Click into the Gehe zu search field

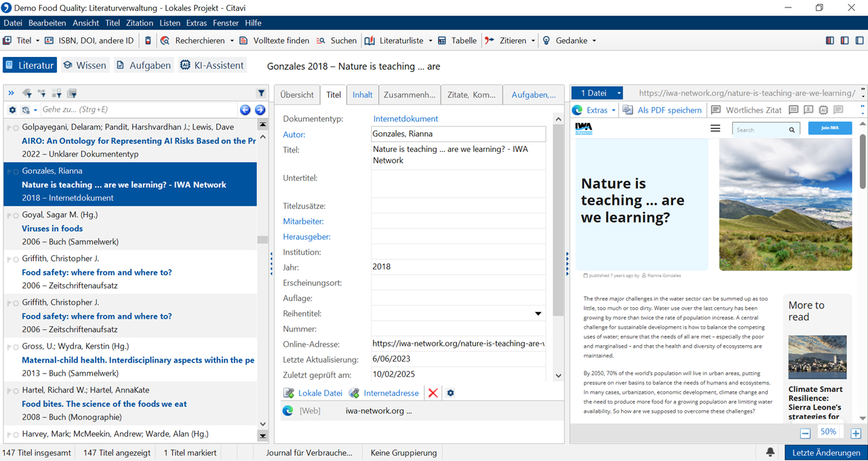point(136,110)
